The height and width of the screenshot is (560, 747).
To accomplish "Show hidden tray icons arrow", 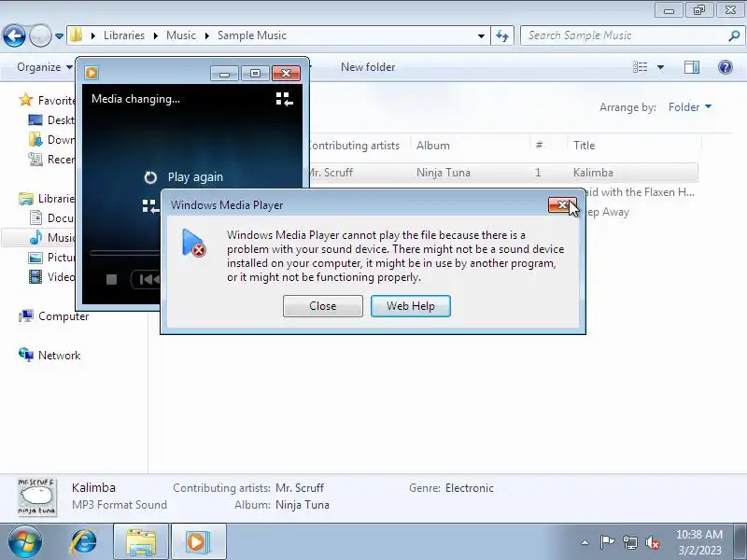I will (585, 542).
